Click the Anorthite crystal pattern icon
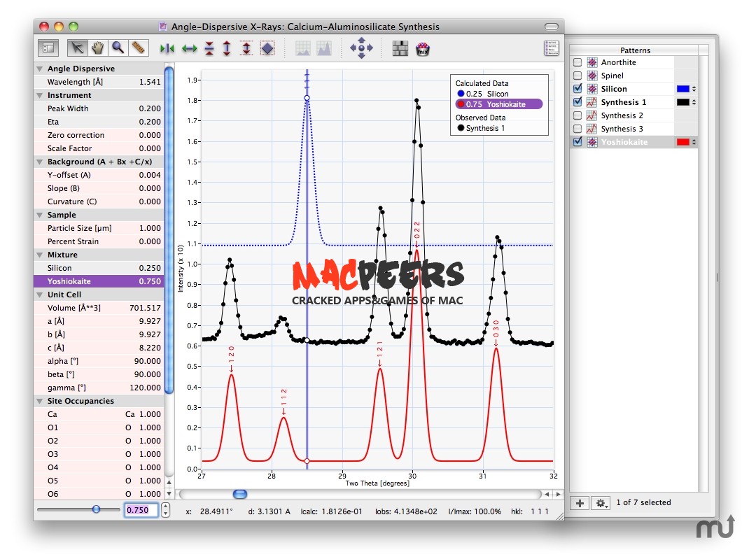The width and height of the screenshot is (756, 559). 592,62
